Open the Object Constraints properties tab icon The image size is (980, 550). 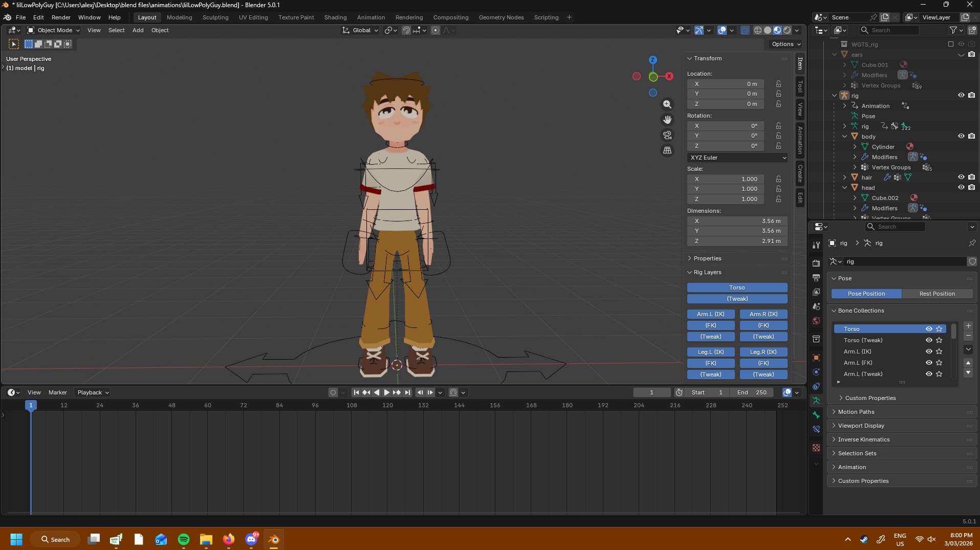(x=816, y=386)
